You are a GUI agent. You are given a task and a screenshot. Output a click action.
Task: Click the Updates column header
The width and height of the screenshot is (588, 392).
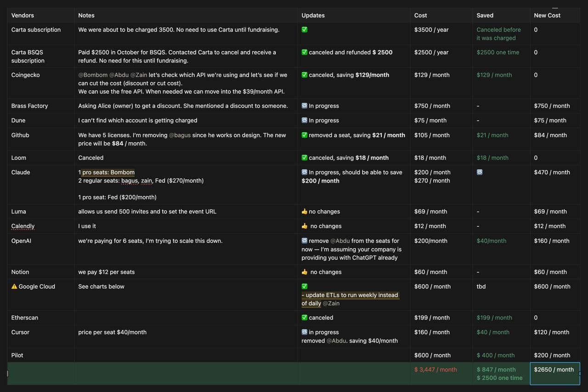[354, 15]
